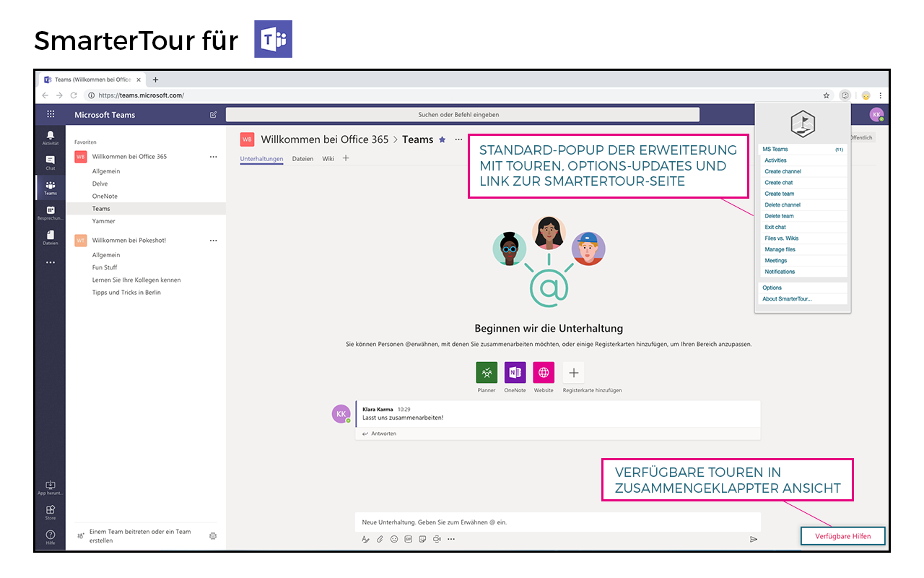The height and width of the screenshot is (578, 924).
Task: Start a meeting with the video icon
Action: [437, 539]
